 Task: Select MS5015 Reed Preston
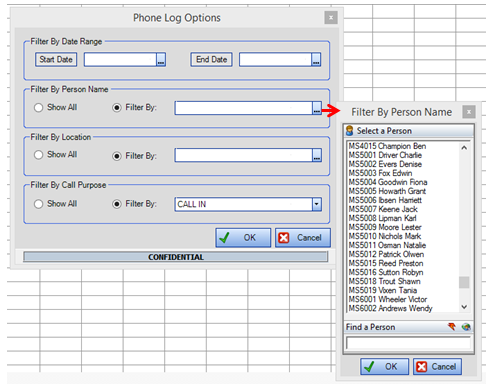pyautogui.click(x=386, y=263)
